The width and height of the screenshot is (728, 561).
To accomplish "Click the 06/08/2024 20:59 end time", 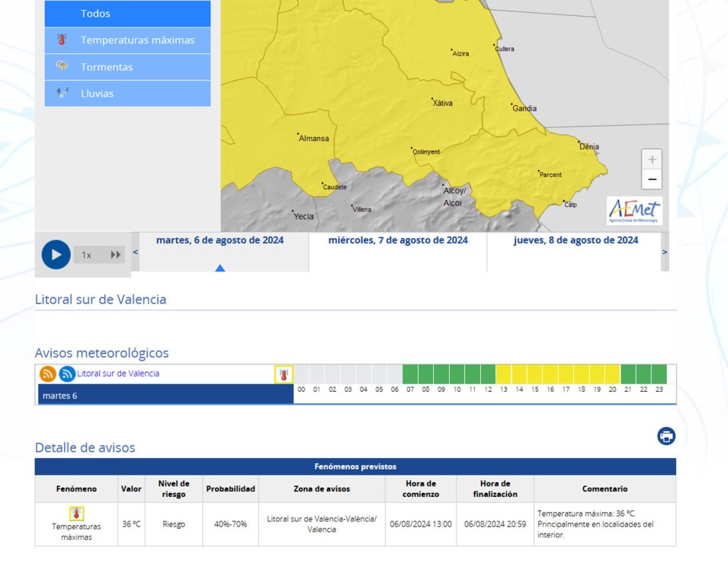I will (495, 524).
